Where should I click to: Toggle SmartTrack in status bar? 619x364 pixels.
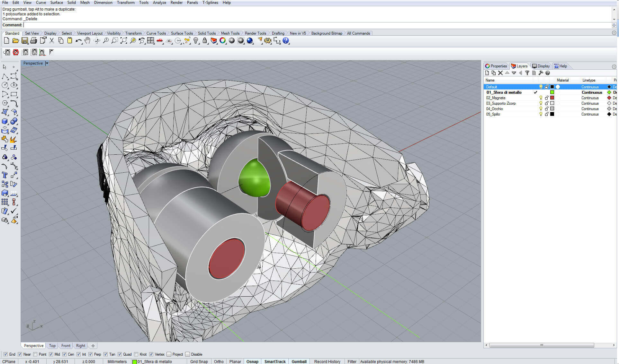pos(275,361)
